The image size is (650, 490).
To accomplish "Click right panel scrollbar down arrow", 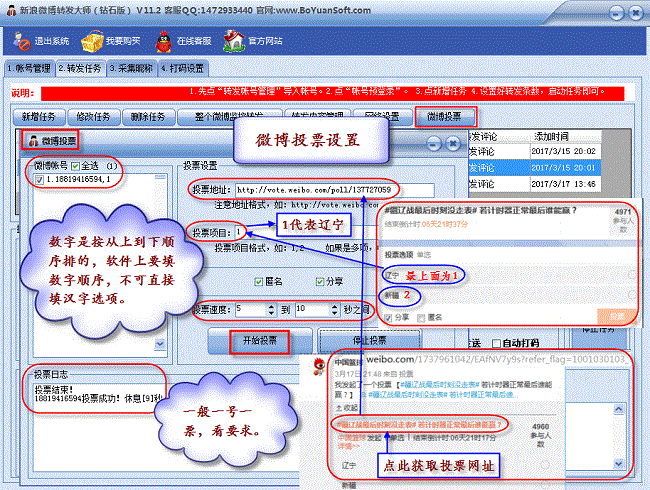I will (x=618, y=464).
